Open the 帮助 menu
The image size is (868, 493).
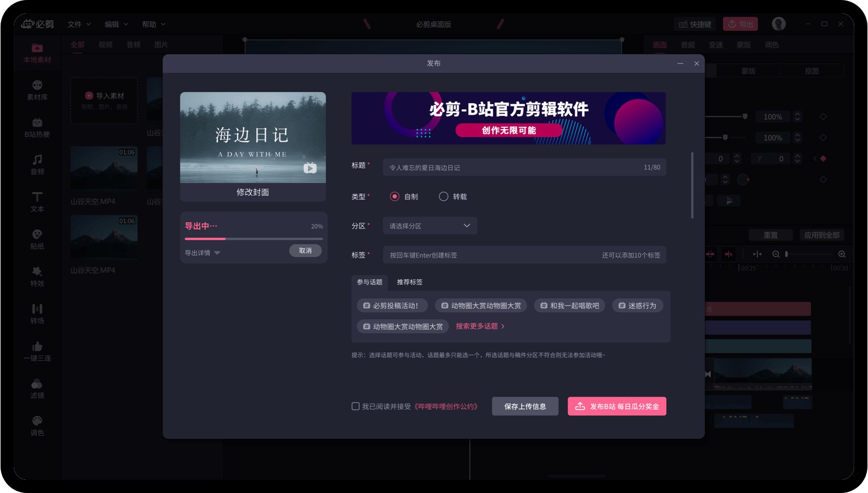pos(153,24)
